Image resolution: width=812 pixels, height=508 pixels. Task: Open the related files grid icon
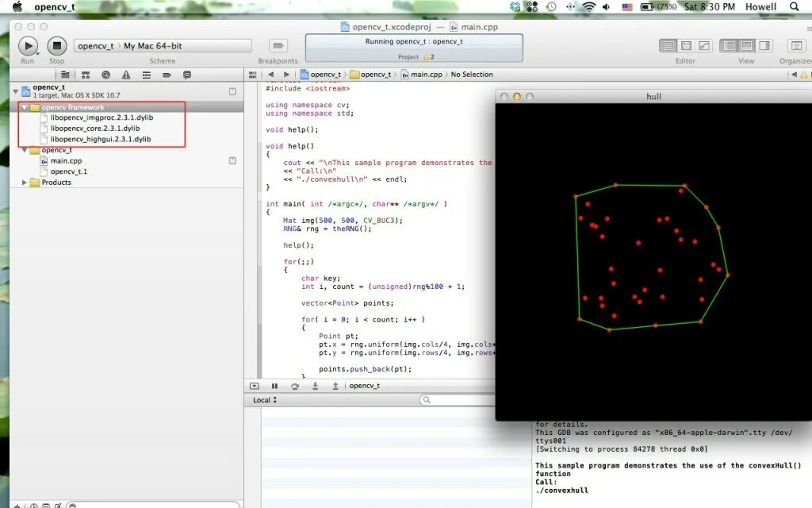tap(253, 75)
